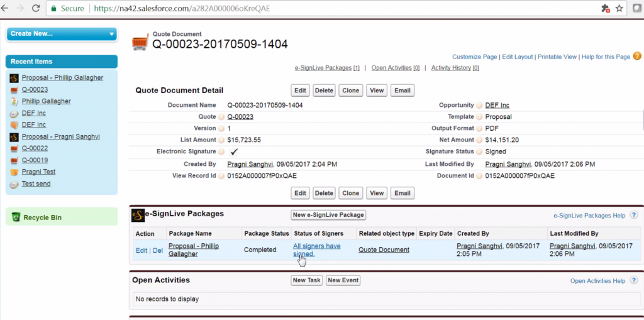Viewport: 644px width, 320px height.
Task: Open the Quote Document related object link
Action: point(384,250)
